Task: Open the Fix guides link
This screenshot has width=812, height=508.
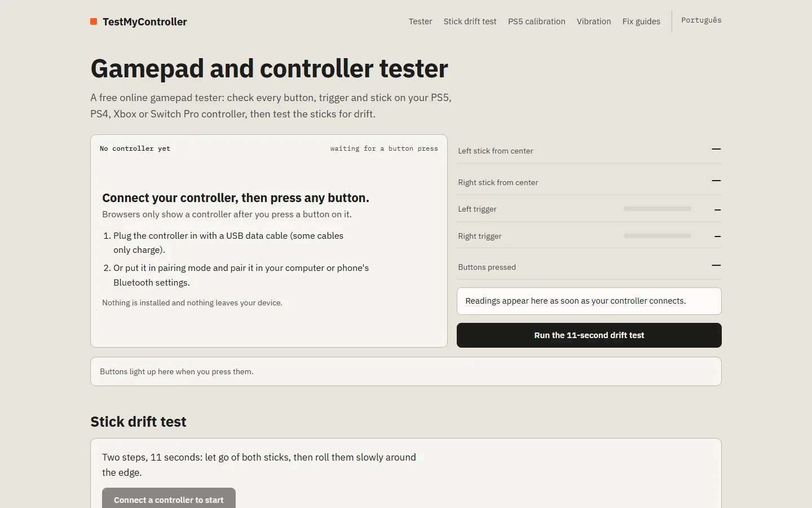Action: pyautogui.click(x=641, y=21)
